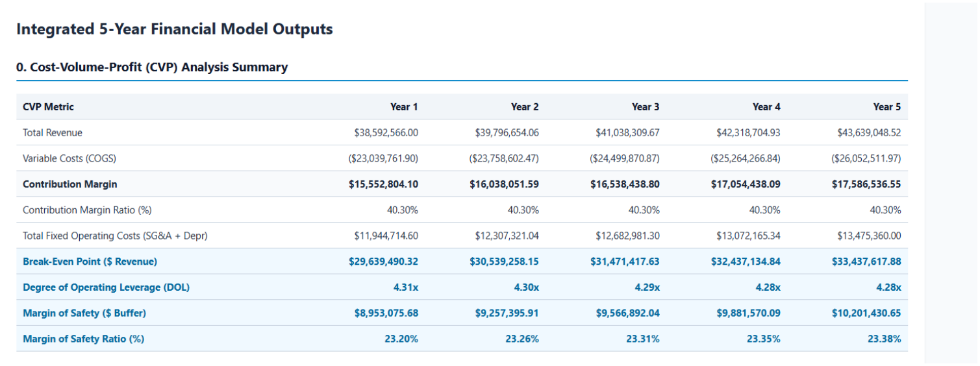Click the DOL value 4.30x

pyautogui.click(x=527, y=287)
